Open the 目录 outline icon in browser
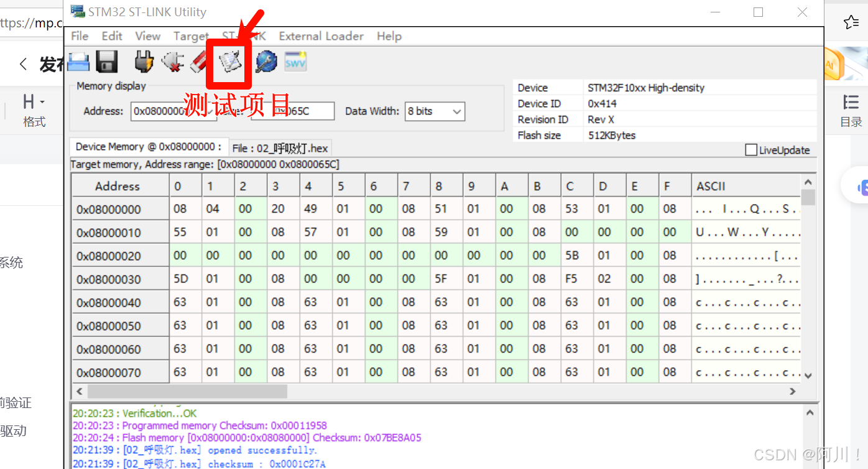The height and width of the screenshot is (469, 868). tap(851, 111)
